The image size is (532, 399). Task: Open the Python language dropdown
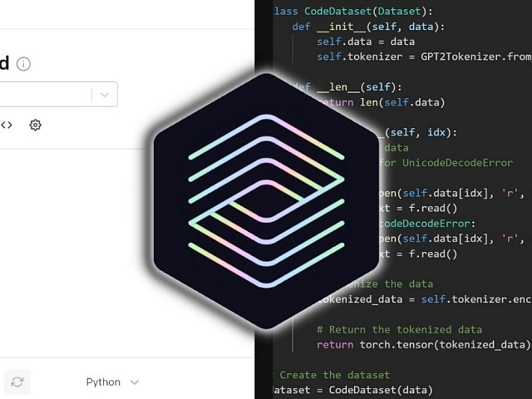coord(112,382)
